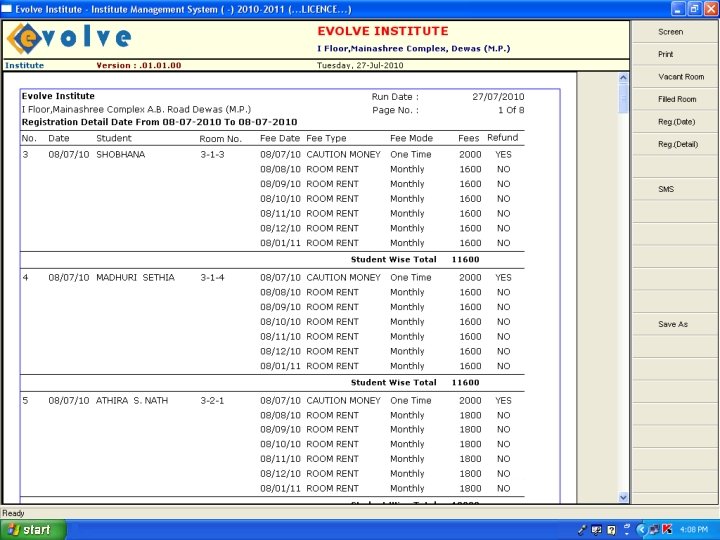
Task: Click the Print button
Action: click(675, 54)
